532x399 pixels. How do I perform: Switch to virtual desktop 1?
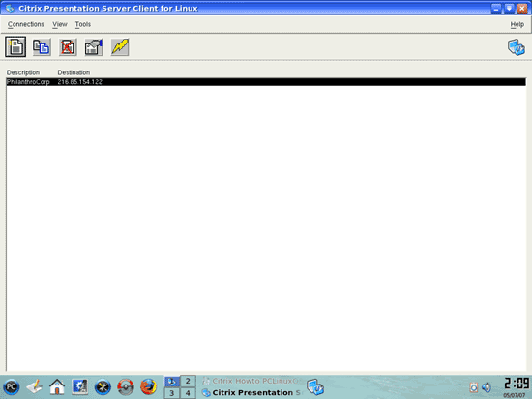172,382
